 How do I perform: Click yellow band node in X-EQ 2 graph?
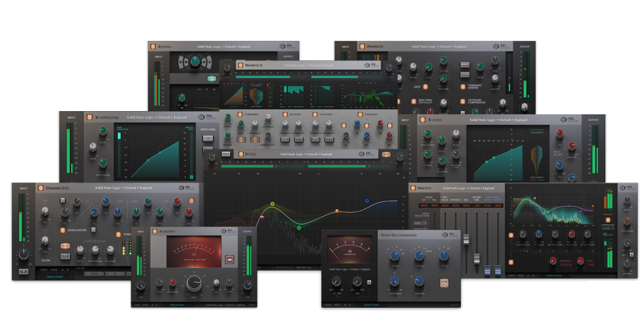pyautogui.click(x=273, y=204)
